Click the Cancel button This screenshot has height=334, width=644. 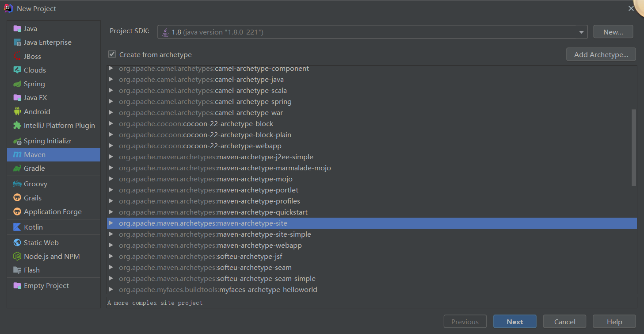(564, 322)
